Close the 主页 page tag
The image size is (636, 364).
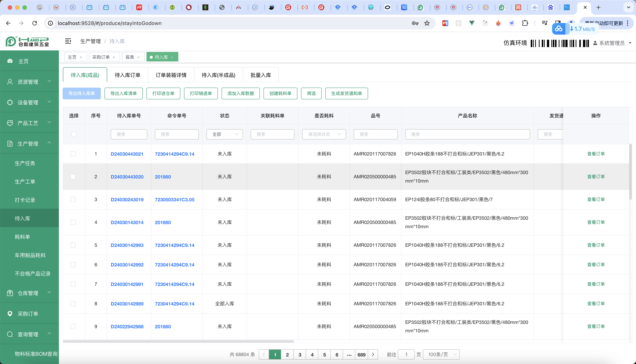pyautogui.click(x=81, y=57)
